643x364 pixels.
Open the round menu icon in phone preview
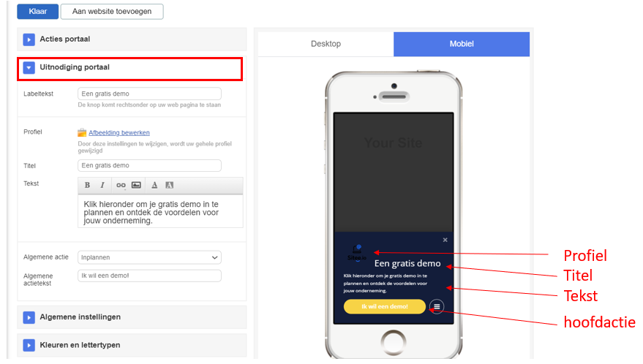[x=437, y=306]
